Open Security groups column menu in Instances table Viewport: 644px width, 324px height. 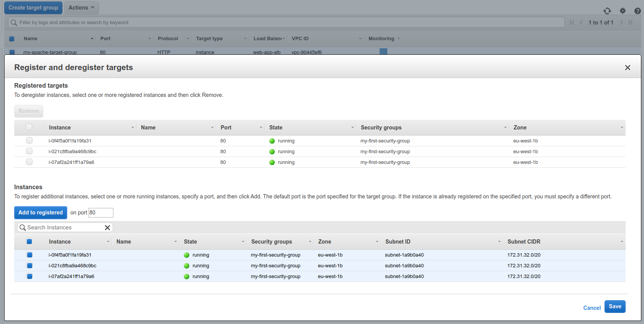click(x=310, y=242)
